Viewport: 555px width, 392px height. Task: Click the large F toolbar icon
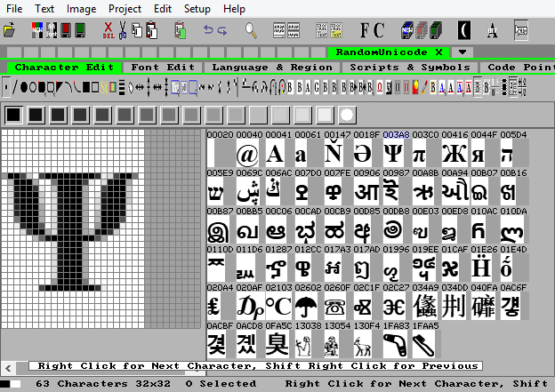(366, 30)
